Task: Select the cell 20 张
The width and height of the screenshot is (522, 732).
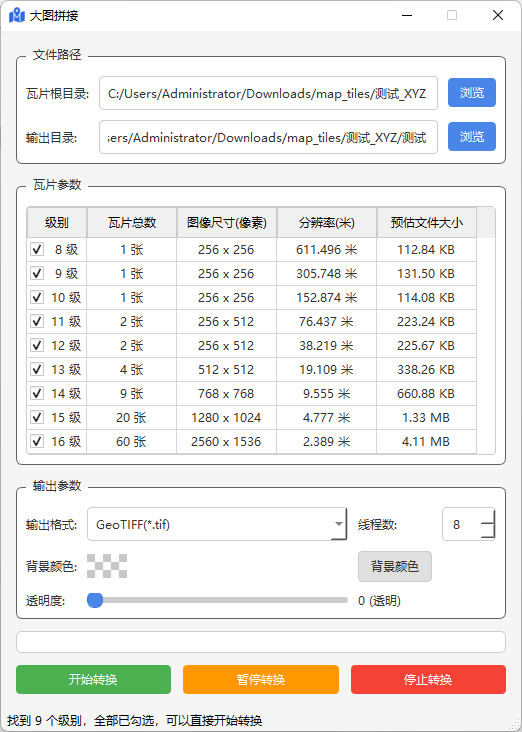Action: pyautogui.click(x=132, y=417)
